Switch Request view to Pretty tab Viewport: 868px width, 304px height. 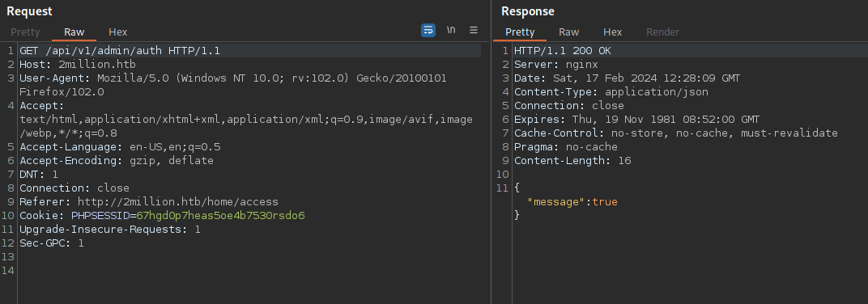click(x=25, y=32)
